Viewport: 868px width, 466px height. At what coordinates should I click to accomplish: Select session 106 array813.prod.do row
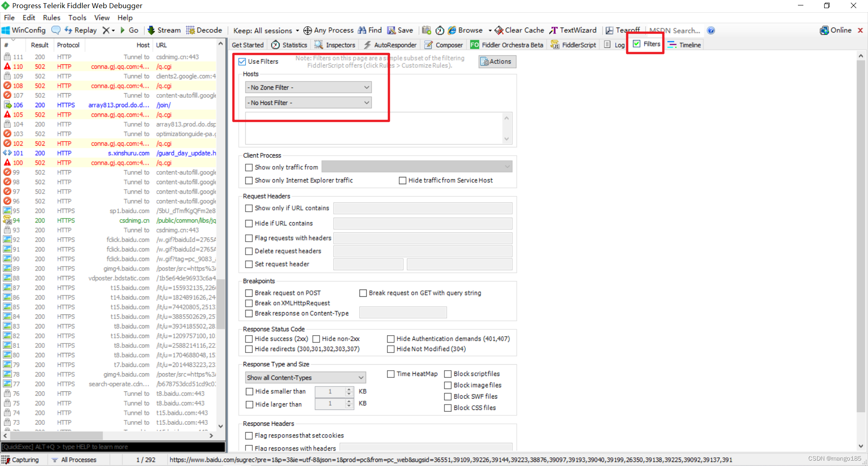[x=108, y=105]
